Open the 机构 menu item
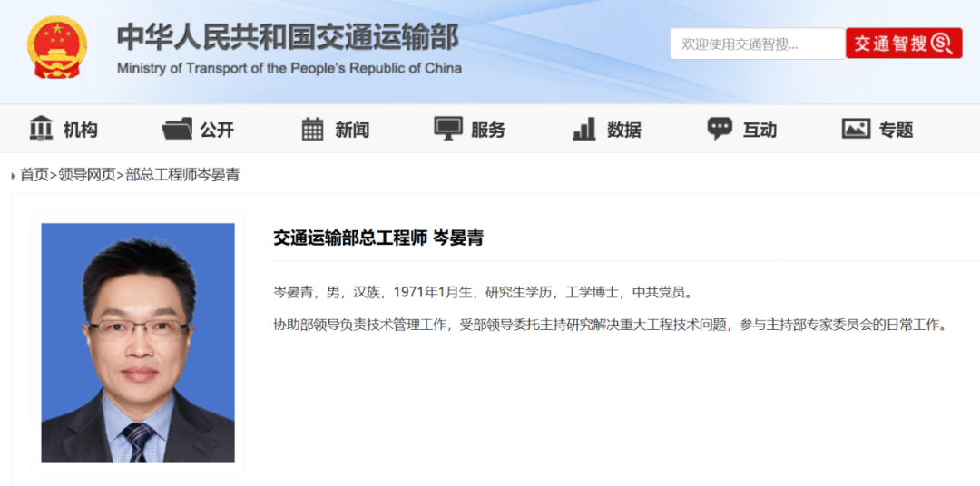Image resolution: width=980 pixels, height=486 pixels. tap(81, 130)
